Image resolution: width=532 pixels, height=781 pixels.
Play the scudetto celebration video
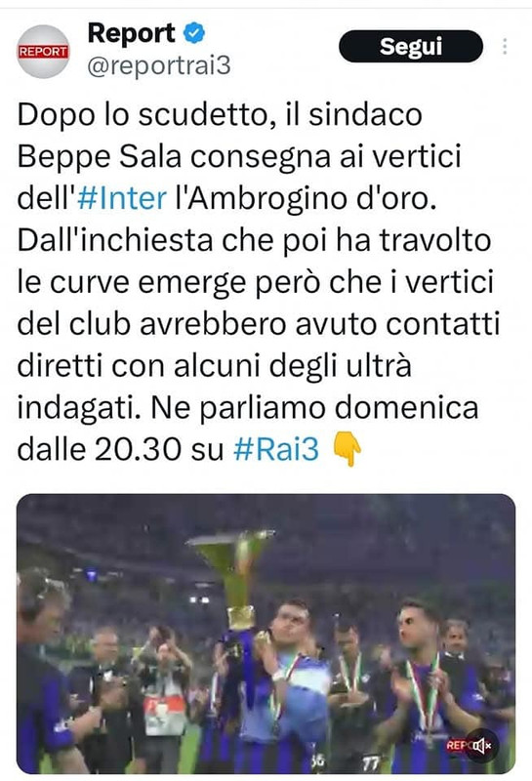coord(266,634)
